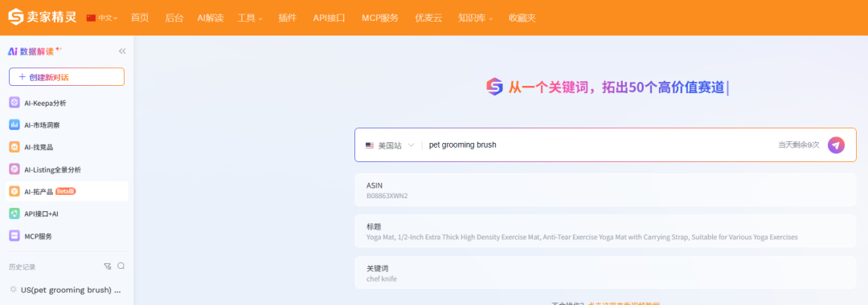
Task: Click the AI-Listing全景分析 icon
Action: coord(14,169)
